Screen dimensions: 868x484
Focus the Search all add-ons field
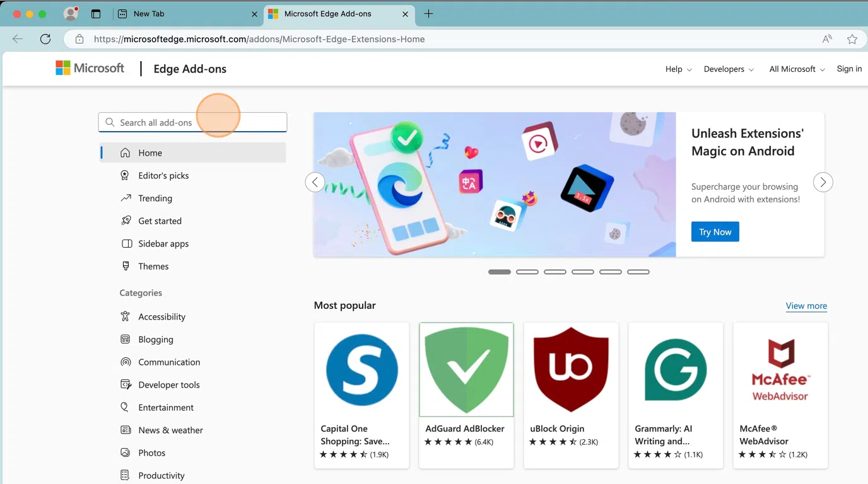192,122
